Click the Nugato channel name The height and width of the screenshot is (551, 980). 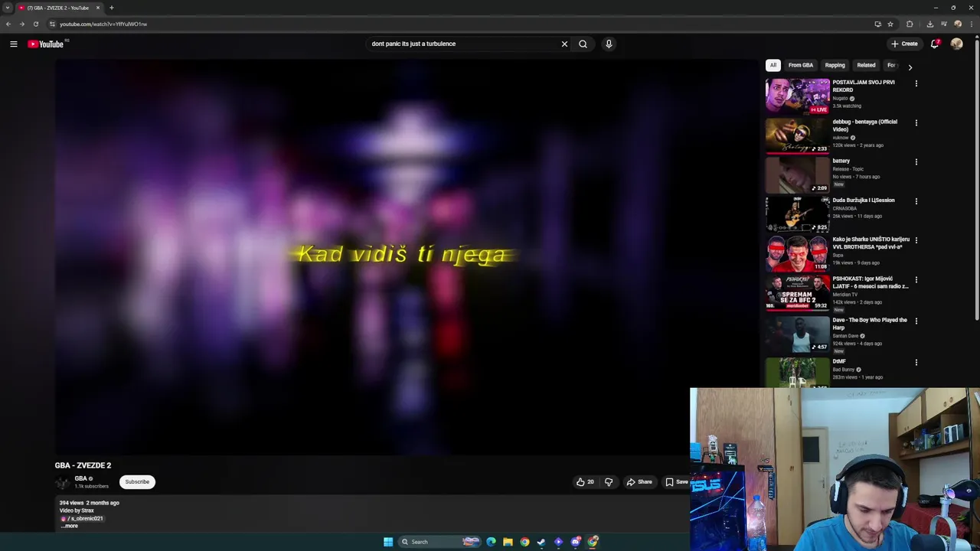tap(840, 98)
